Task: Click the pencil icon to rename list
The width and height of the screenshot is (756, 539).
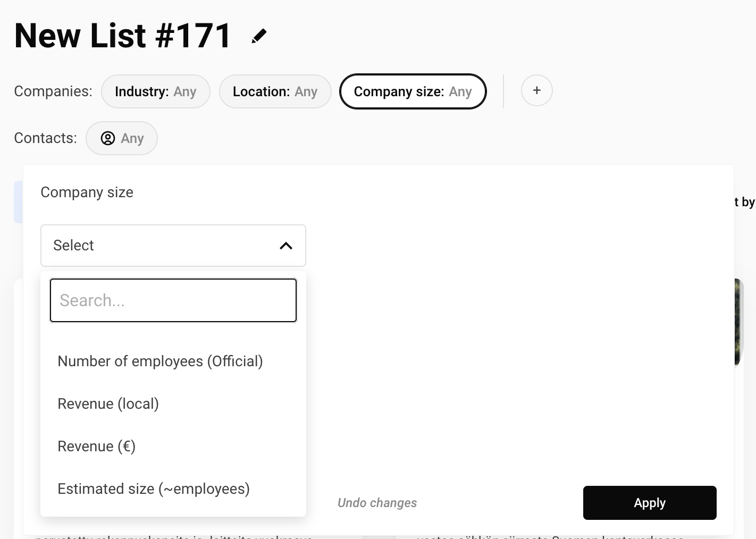Action: coord(259,36)
